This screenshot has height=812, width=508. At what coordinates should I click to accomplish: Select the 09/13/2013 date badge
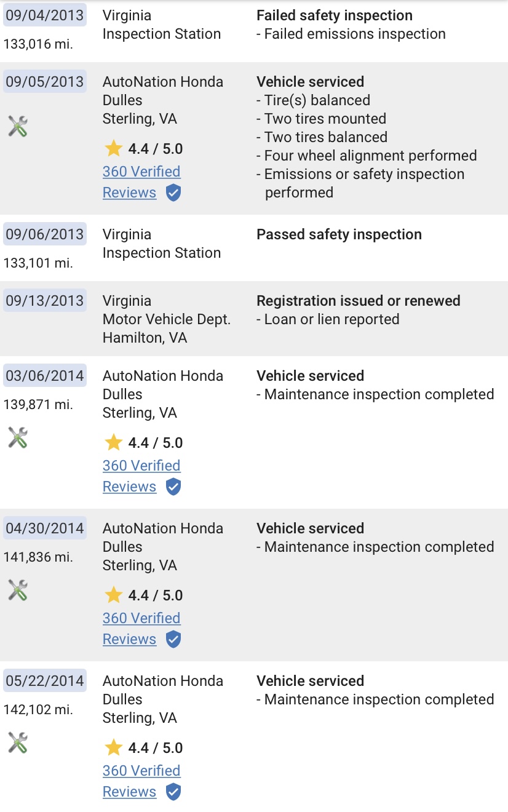[x=45, y=301]
